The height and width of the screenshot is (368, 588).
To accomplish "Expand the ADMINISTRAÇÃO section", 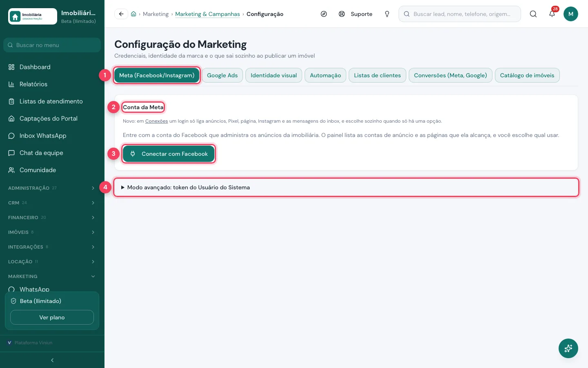I will (52, 188).
